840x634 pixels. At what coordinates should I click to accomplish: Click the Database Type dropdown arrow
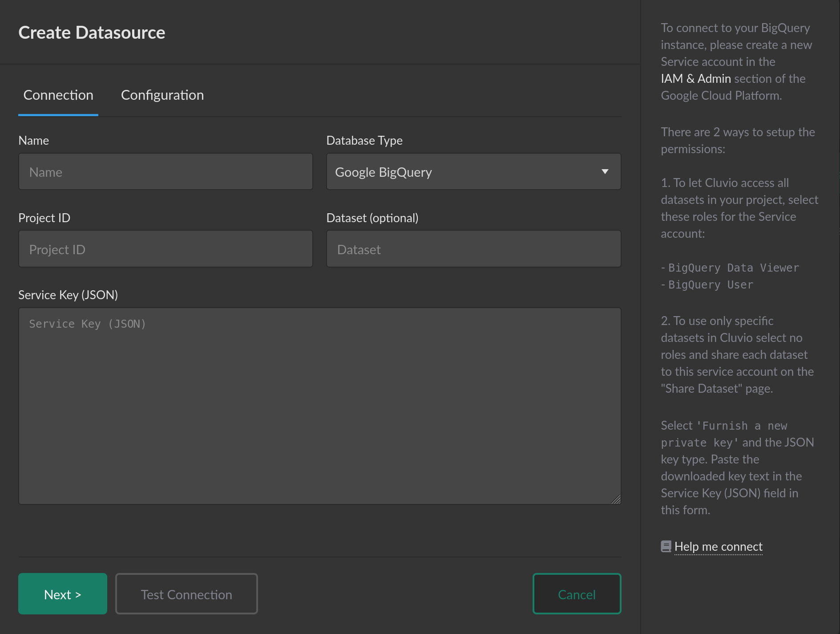click(605, 172)
